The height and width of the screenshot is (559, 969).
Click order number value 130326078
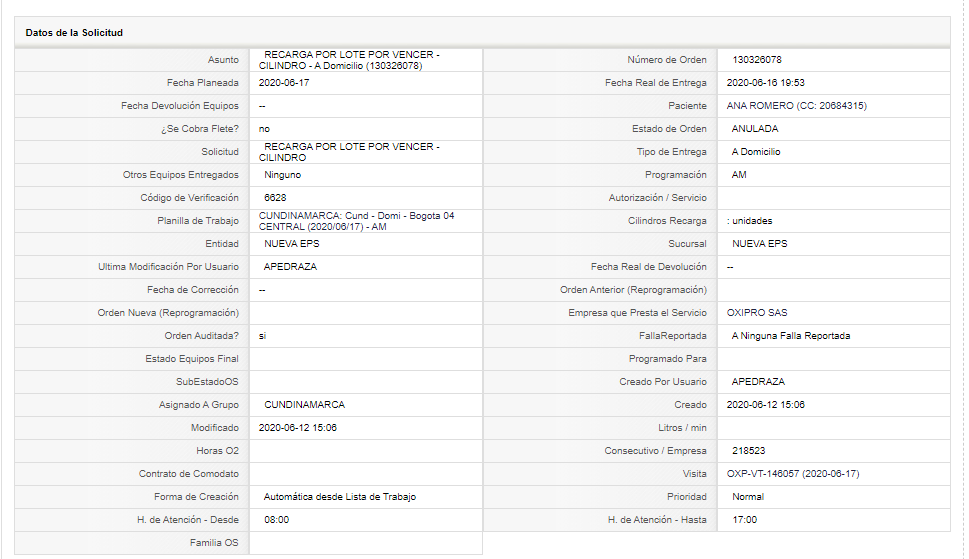[x=757, y=60]
